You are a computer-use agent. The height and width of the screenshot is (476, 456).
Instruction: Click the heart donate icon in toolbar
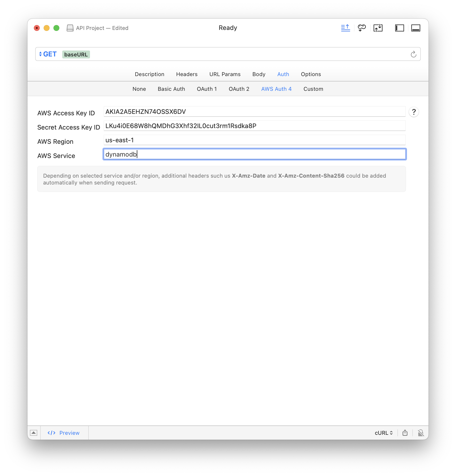tap(362, 28)
